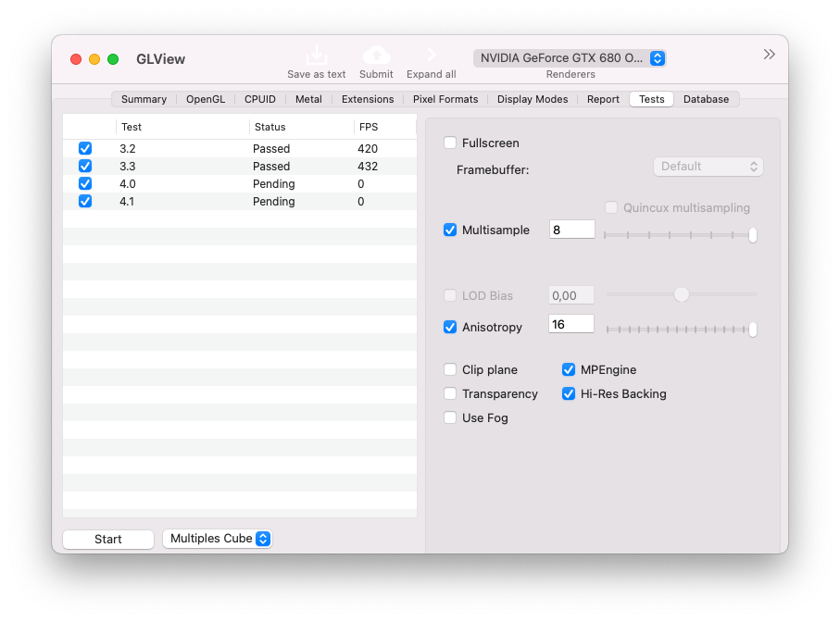The width and height of the screenshot is (840, 622).
Task: Turn on Use Fog
Action: tap(450, 418)
